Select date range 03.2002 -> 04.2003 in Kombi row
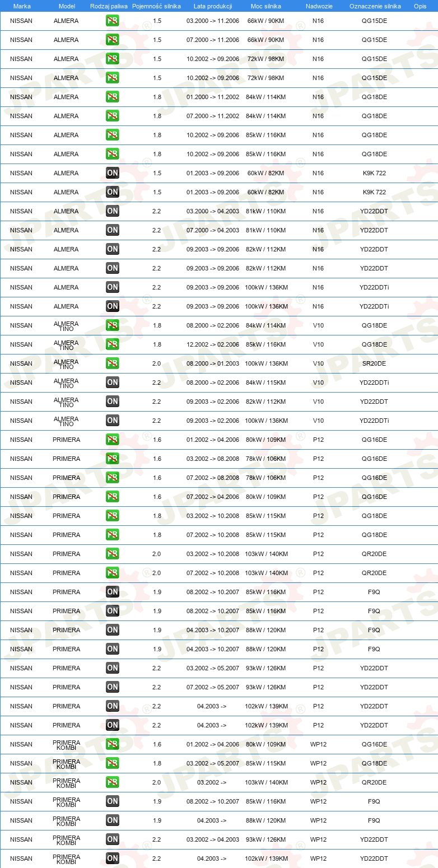This screenshot has width=438, height=868. pyautogui.click(x=213, y=839)
